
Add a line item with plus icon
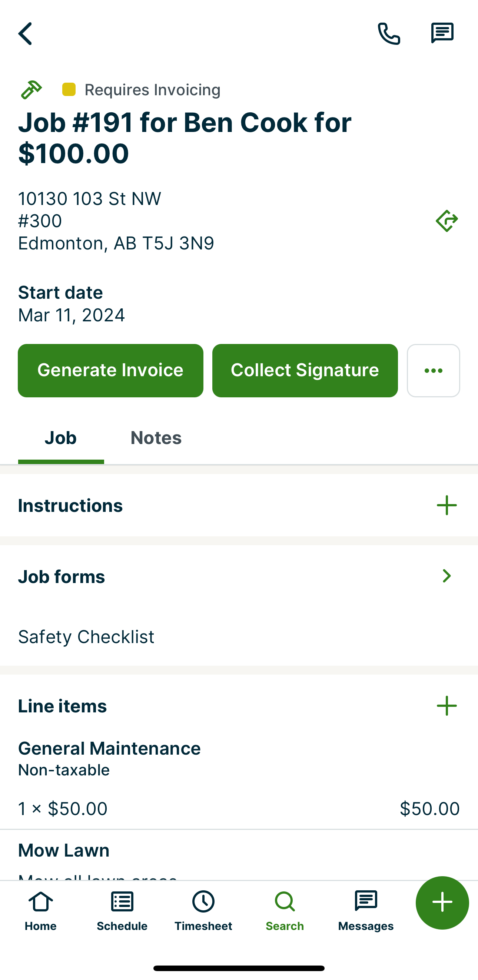click(x=447, y=706)
